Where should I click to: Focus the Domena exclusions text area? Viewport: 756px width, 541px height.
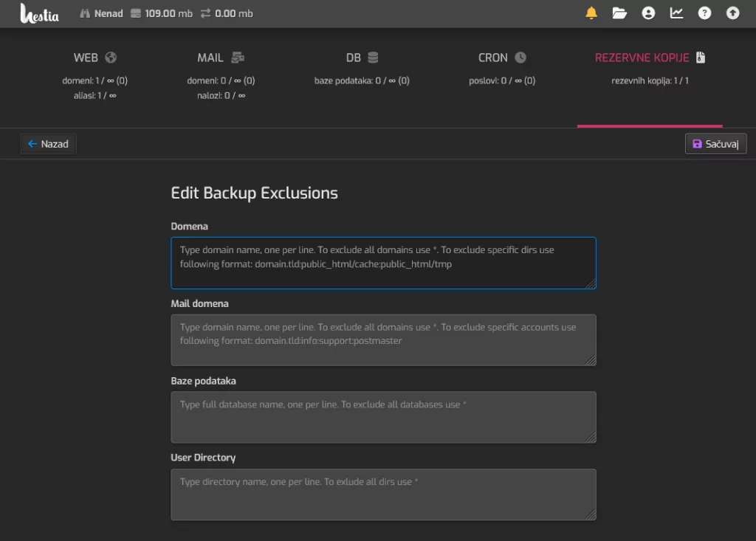(383, 263)
